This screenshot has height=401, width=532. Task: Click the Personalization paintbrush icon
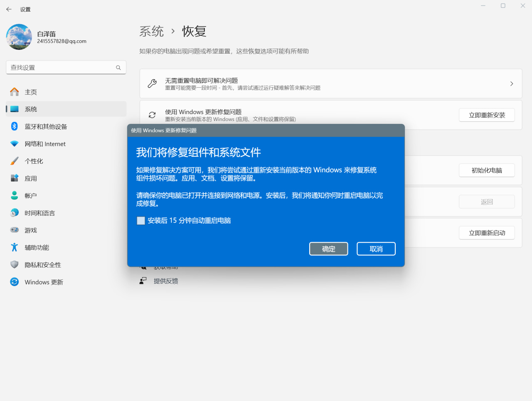tap(15, 161)
